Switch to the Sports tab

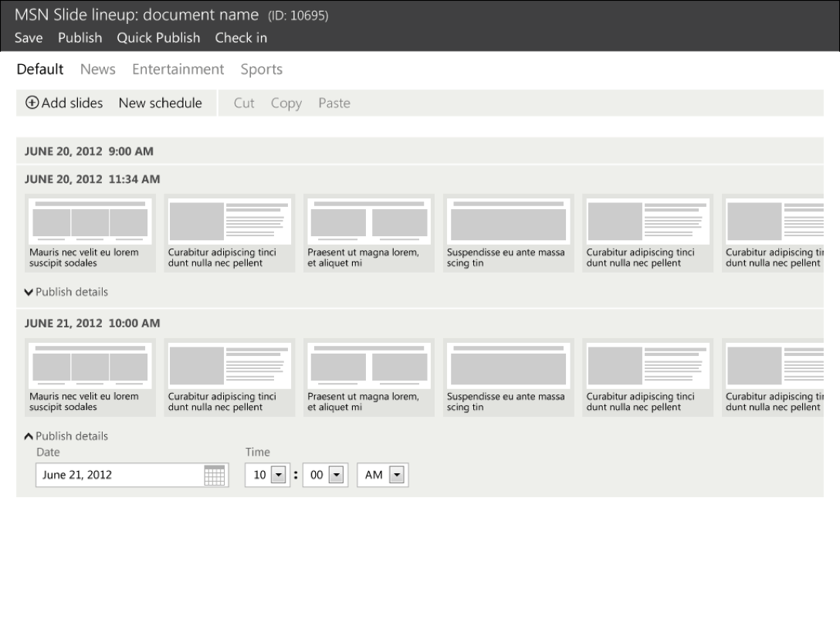pos(262,69)
